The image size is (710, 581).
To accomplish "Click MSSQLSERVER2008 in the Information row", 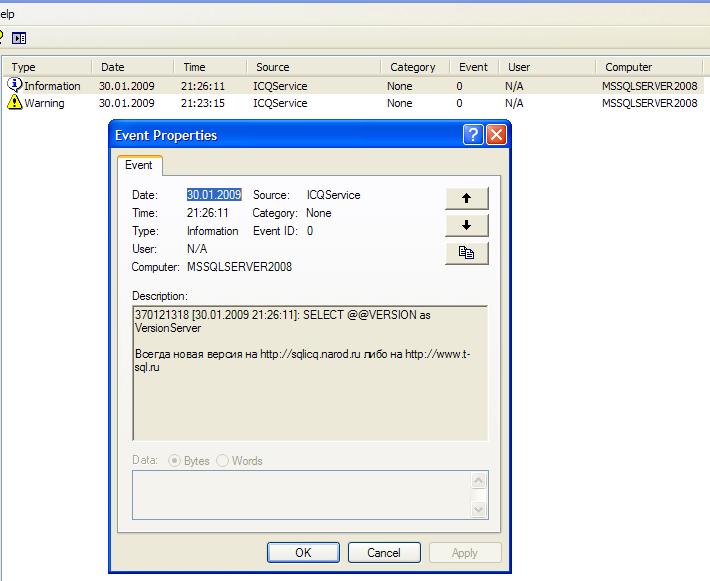I will 649,86.
